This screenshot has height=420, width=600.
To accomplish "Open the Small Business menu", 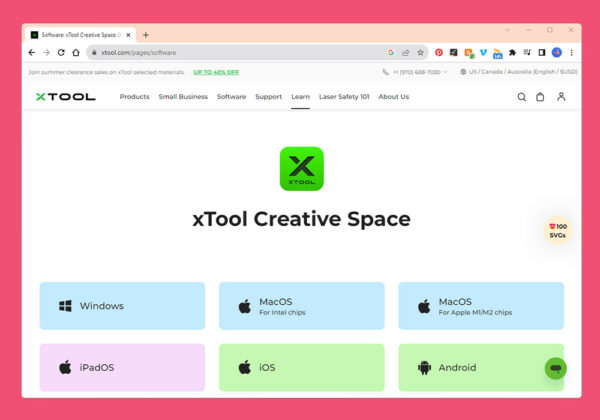I will pyautogui.click(x=183, y=97).
